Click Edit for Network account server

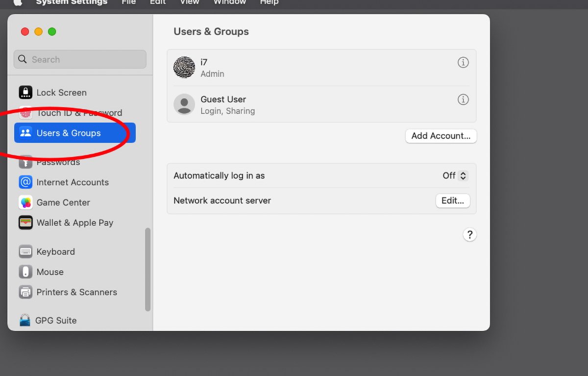(x=453, y=201)
